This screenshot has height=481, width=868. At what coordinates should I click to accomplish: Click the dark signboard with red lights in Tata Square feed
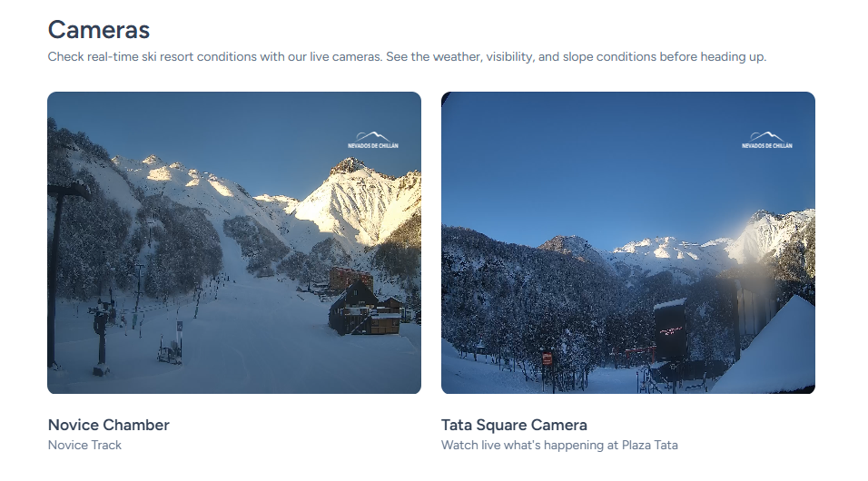pos(670,331)
